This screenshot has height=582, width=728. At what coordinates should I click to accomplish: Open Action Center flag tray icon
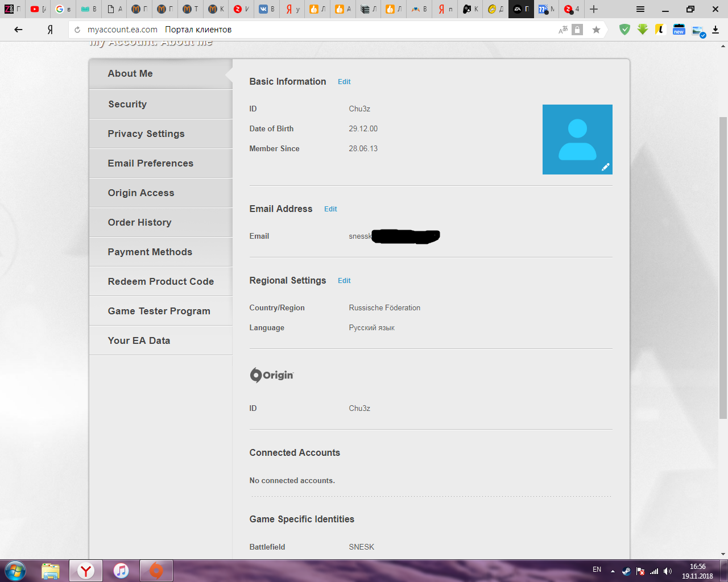640,571
